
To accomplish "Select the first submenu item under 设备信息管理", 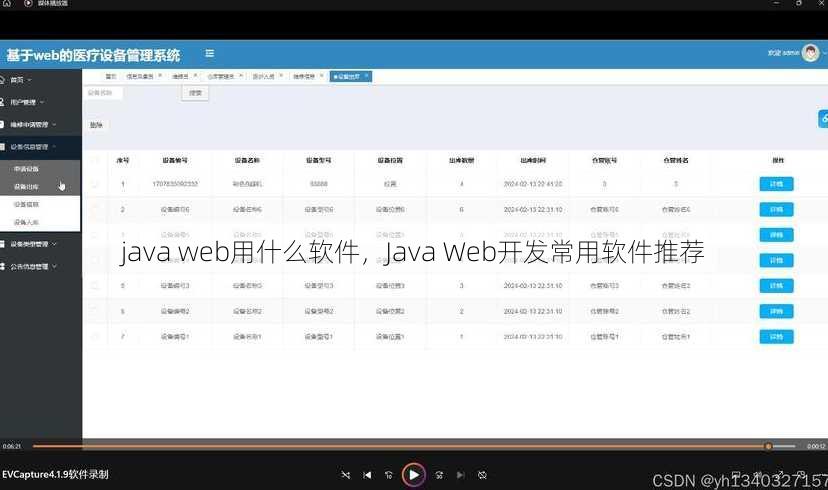I will coord(40,169).
